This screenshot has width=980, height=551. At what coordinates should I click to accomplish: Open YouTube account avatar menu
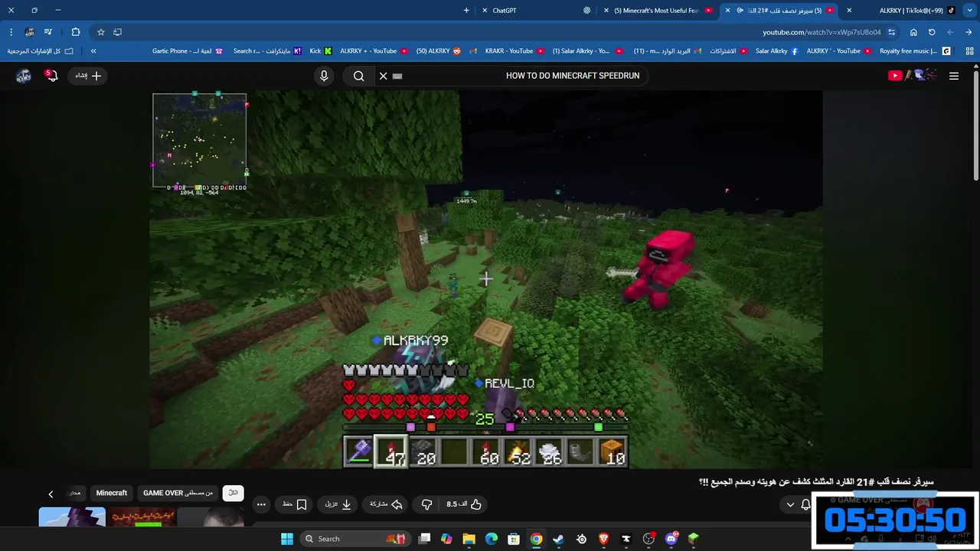[24, 76]
